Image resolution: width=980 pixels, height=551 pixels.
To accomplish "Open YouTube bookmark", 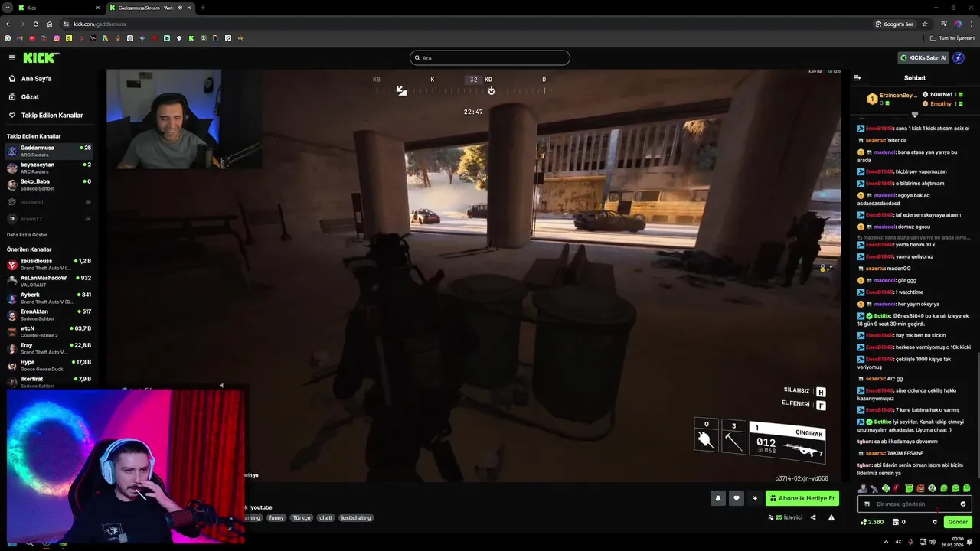I will click(x=32, y=38).
